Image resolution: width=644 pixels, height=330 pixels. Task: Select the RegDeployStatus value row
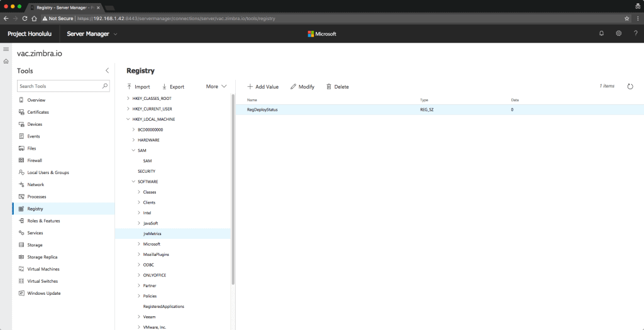coord(440,109)
